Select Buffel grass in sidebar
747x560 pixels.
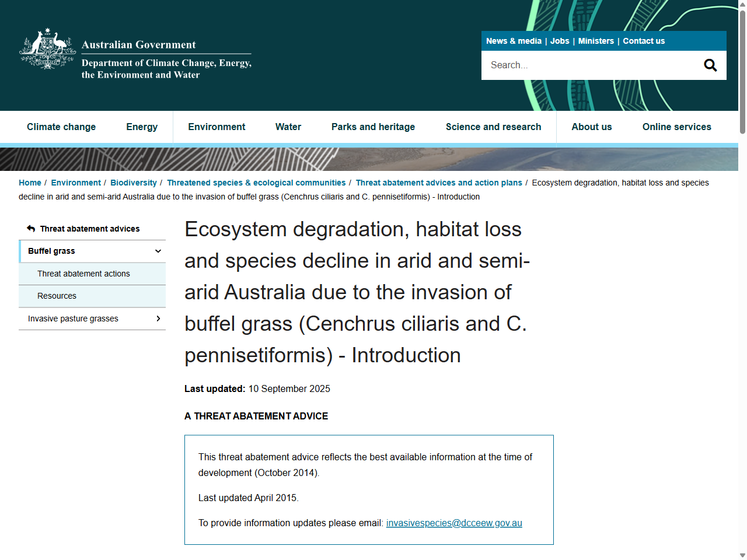pyautogui.click(x=51, y=251)
